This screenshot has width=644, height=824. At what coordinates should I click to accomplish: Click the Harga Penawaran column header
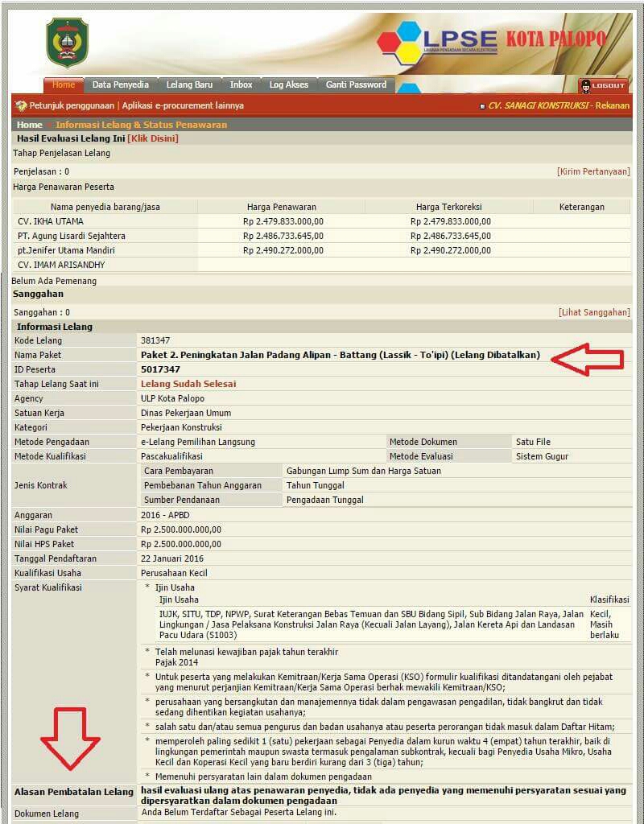[282, 207]
